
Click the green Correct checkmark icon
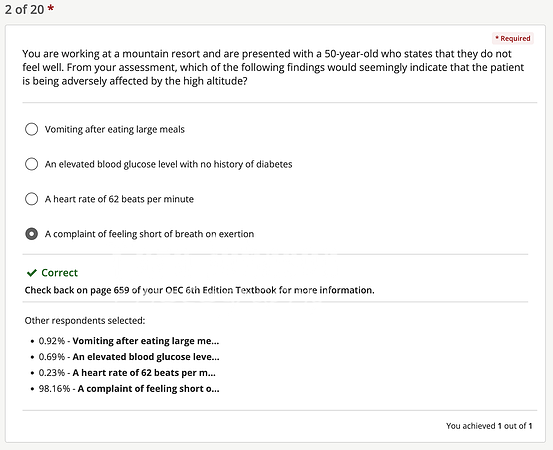[32, 273]
